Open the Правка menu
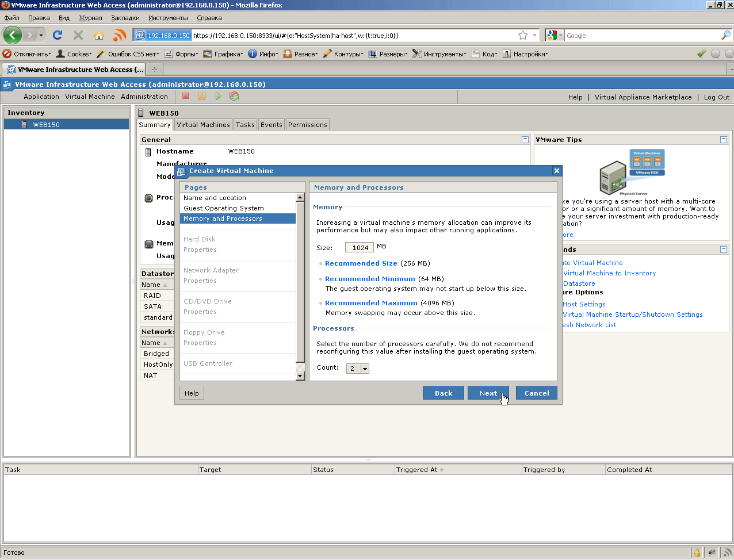This screenshot has width=734, height=560. [39, 18]
